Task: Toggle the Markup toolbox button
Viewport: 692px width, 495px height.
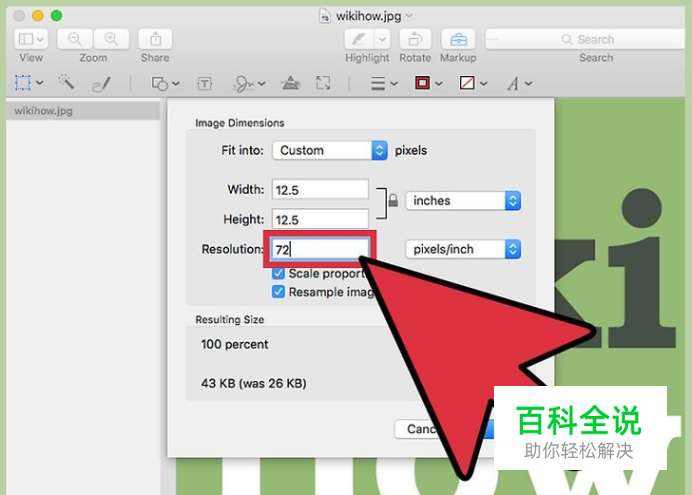Action: pyautogui.click(x=459, y=39)
